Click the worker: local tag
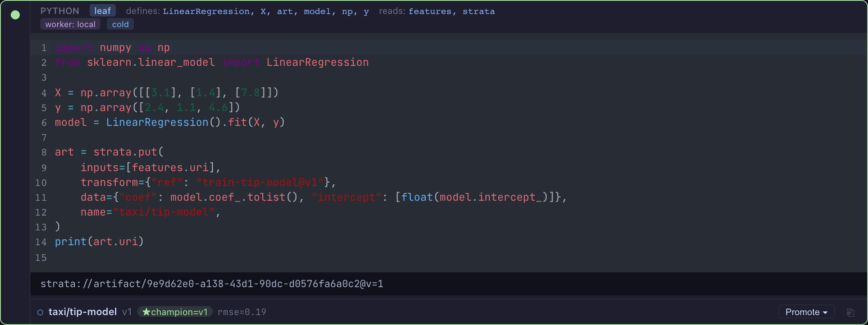The height and width of the screenshot is (325, 868). click(70, 24)
